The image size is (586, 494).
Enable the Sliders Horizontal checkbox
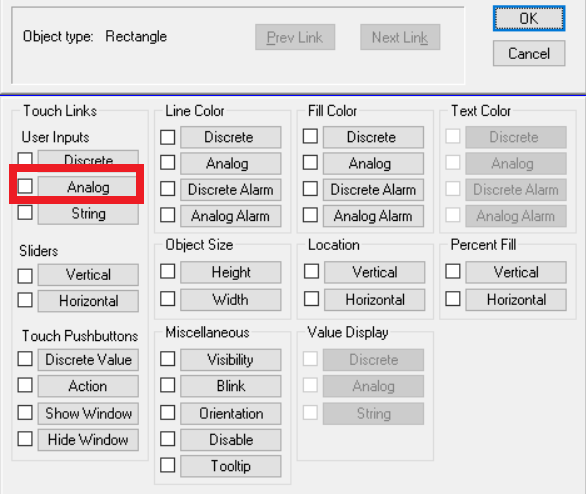25,300
